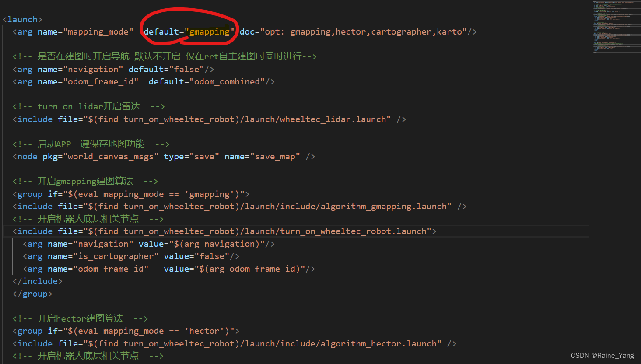Click the last 开启机器人底层相关节点 comment
The width and height of the screenshot is (641, 364).
point(88,356)
